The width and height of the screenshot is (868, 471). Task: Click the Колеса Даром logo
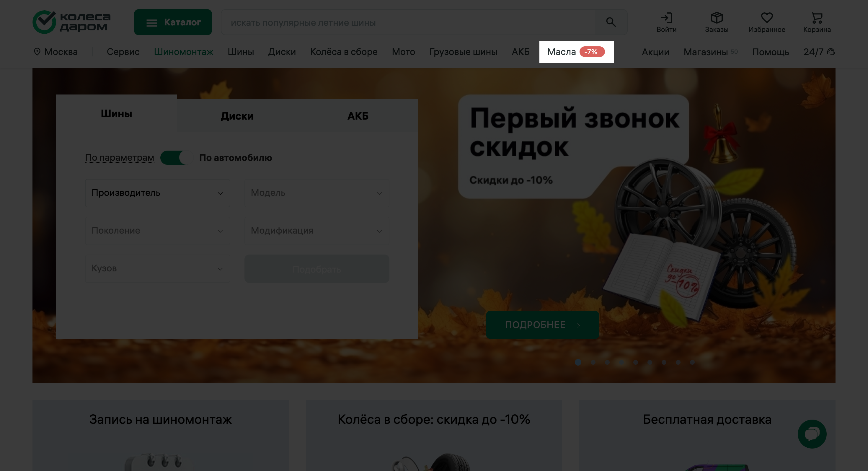(x=72, y=22)
